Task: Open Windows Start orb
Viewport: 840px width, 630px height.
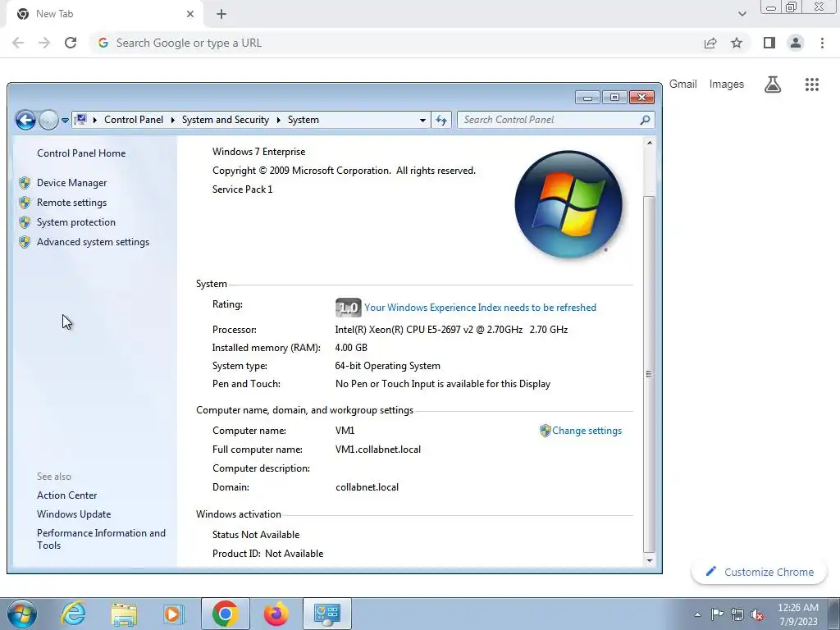Action: [21, 614]
